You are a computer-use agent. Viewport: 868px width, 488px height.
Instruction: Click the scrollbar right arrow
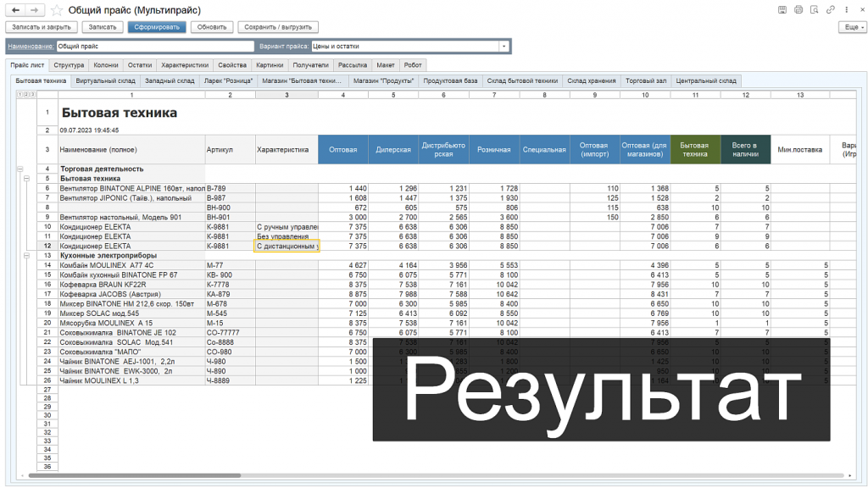click(x=850, y=475)
